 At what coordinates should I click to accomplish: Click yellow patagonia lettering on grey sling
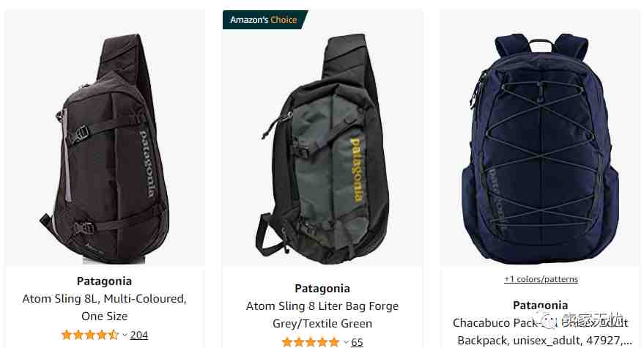pyautogui.click(x=357, y=170)
